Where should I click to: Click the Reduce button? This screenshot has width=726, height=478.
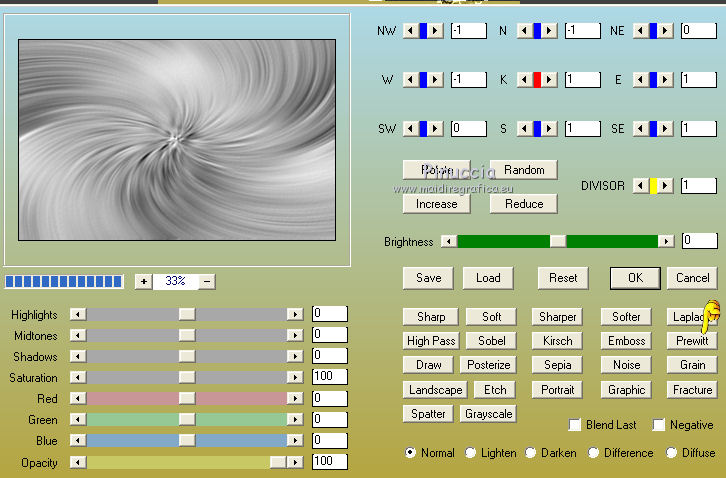(524, 204)
